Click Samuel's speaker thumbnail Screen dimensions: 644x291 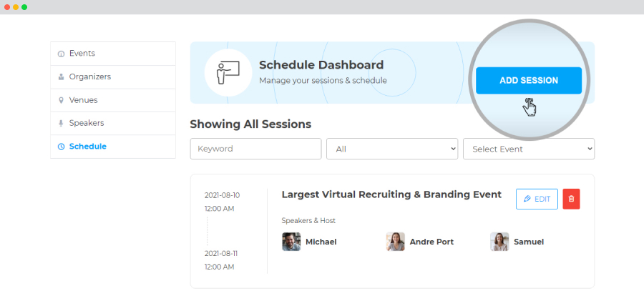click(x=499, y=242)
